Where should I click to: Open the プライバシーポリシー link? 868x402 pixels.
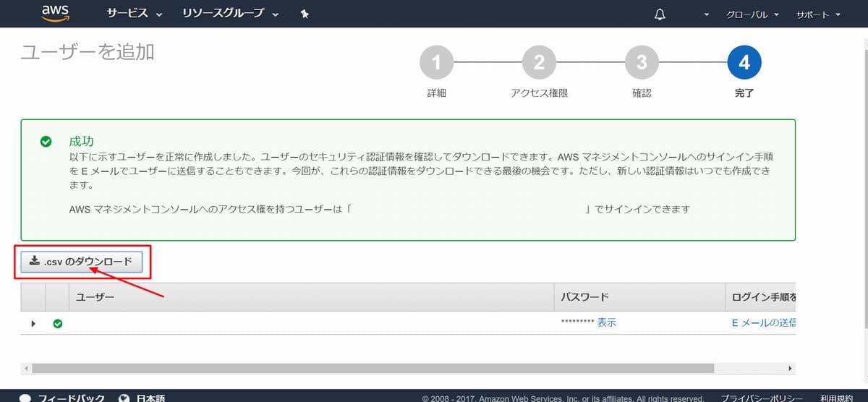[x=762, y=398]
